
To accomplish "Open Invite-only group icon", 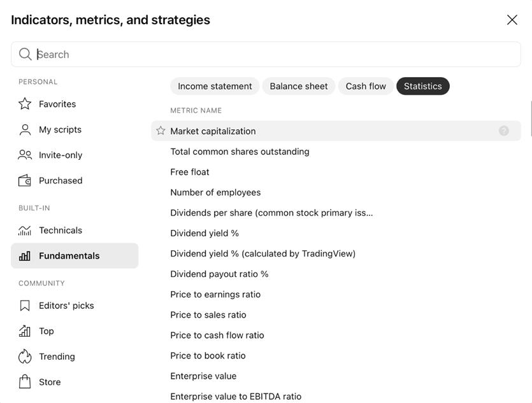I will click(25, 155).
